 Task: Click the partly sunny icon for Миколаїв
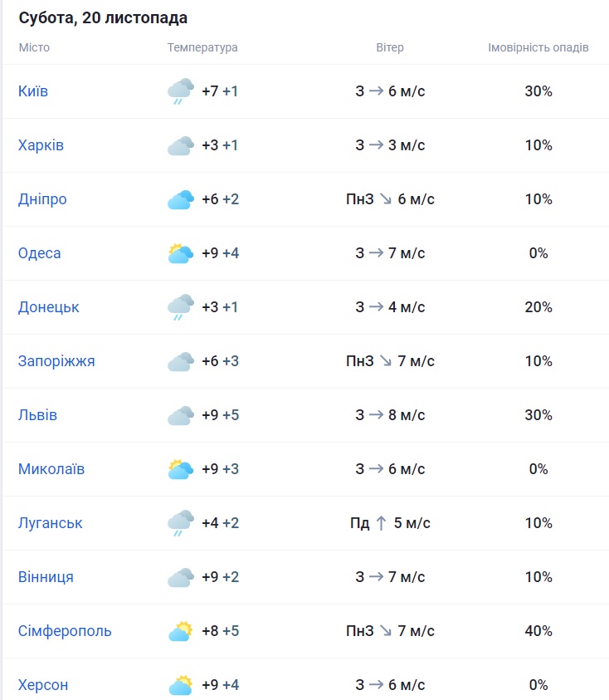coord(180,469)
